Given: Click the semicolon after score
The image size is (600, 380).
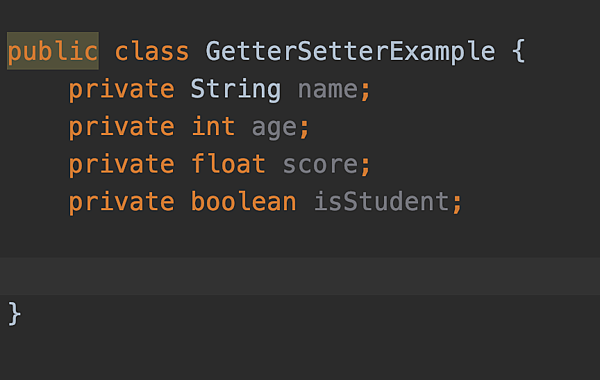Looking at the screenshot, I should (x=365, y=166).
